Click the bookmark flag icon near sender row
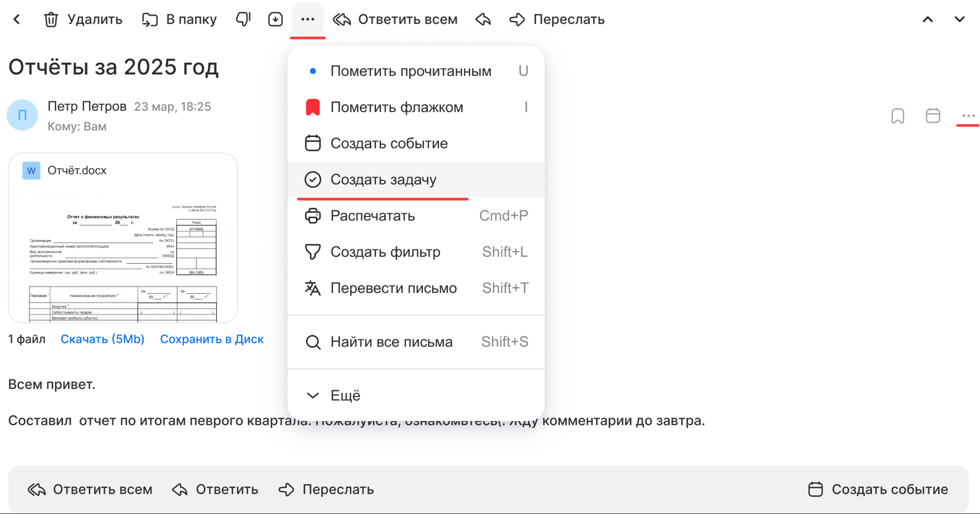This screenshot has width=980, height=514. click(897, 116)
